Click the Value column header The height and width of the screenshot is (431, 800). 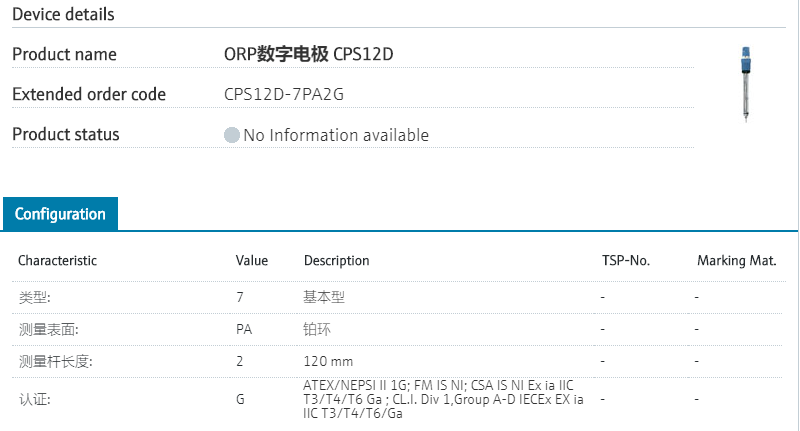(252, 260)
